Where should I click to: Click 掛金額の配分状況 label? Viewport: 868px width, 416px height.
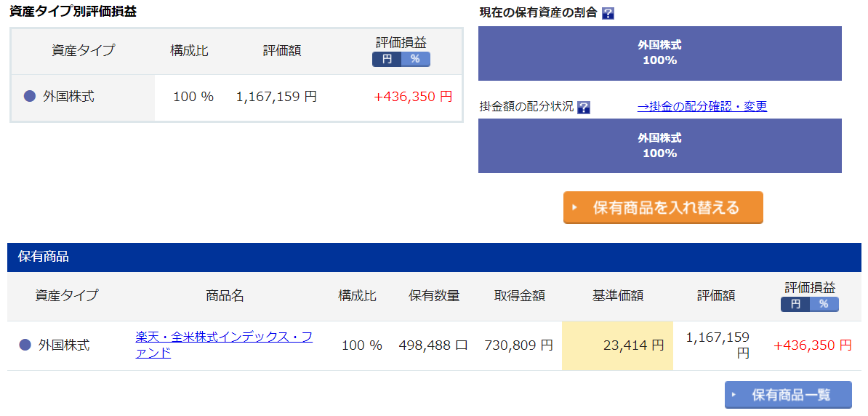click(x=526, y=107)
